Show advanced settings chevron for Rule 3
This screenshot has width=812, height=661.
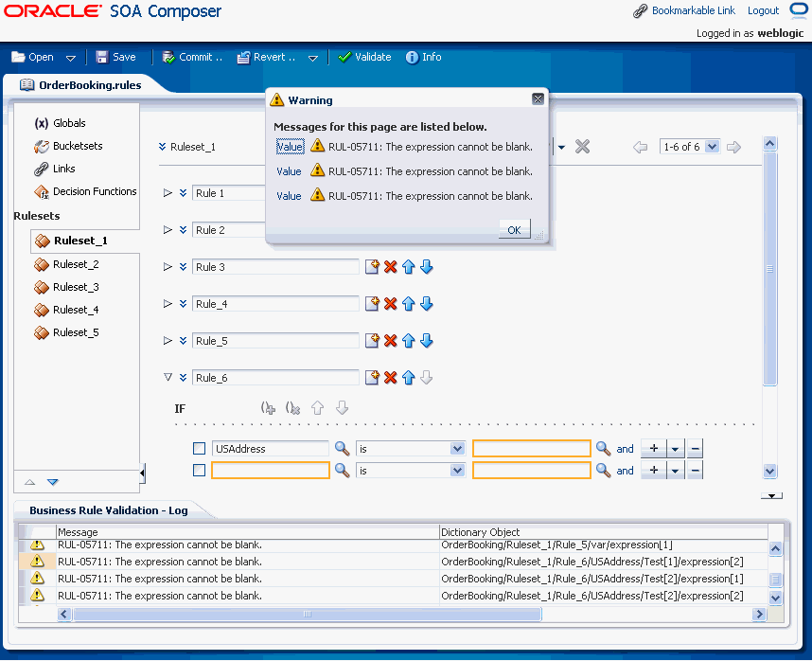(x=183, y=267)
